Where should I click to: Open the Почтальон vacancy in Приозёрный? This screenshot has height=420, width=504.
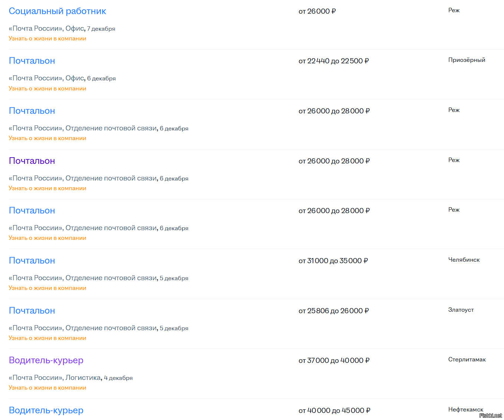[32, 61]
